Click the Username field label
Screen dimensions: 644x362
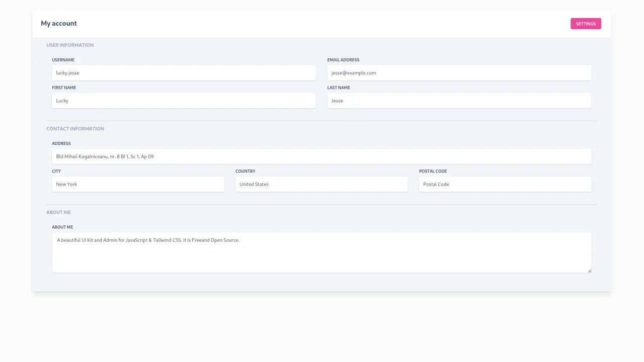click(63, 60)
